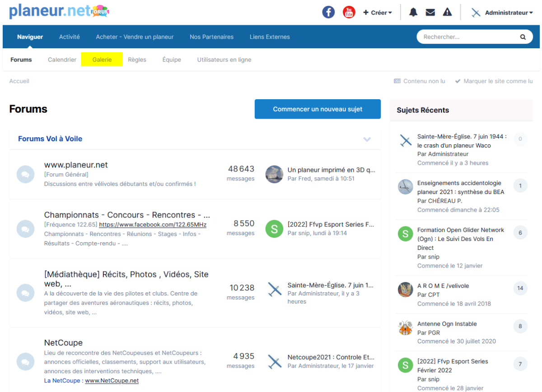Open the YouTube channel icon
542x392 pixels.
[x=349, y=12]
